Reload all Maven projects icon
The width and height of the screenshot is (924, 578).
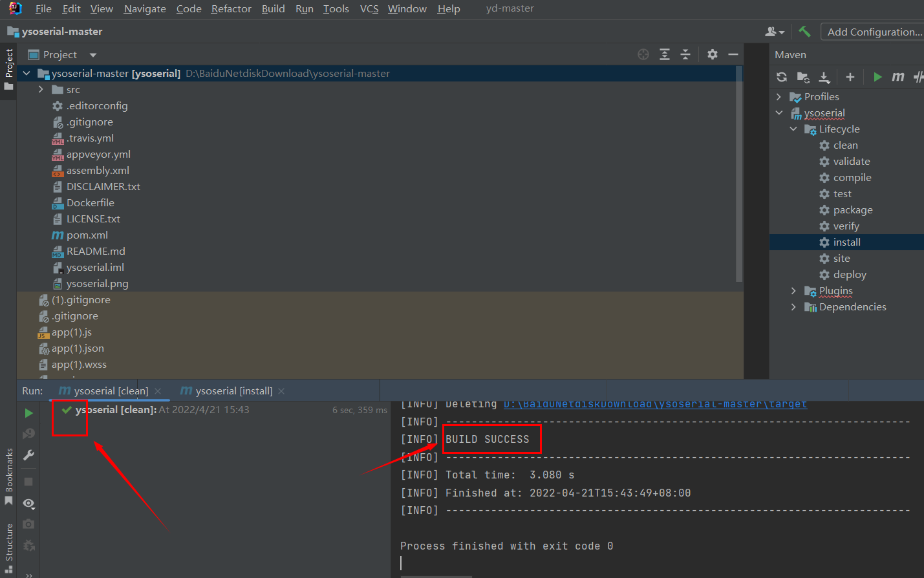(x=782, y=77)
